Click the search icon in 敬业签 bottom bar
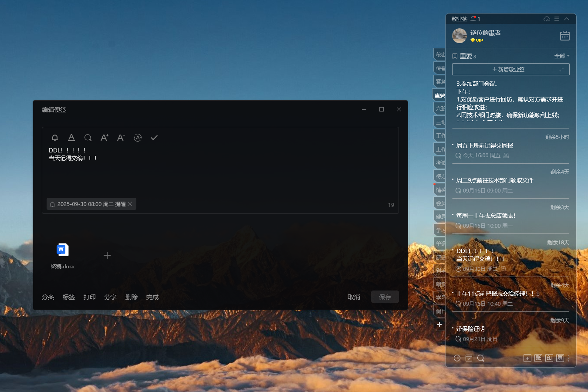Image resolution: width=588 pixels, height=392 pixels. [480, 358]
